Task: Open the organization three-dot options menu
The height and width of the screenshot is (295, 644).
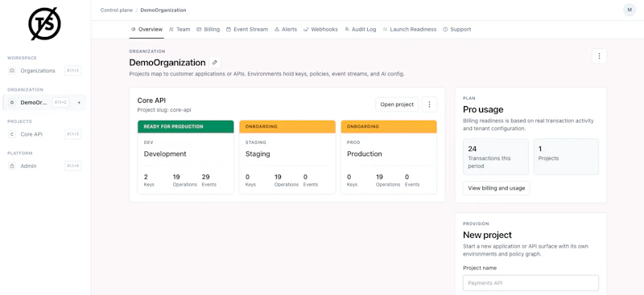Action: click(599, 55)
